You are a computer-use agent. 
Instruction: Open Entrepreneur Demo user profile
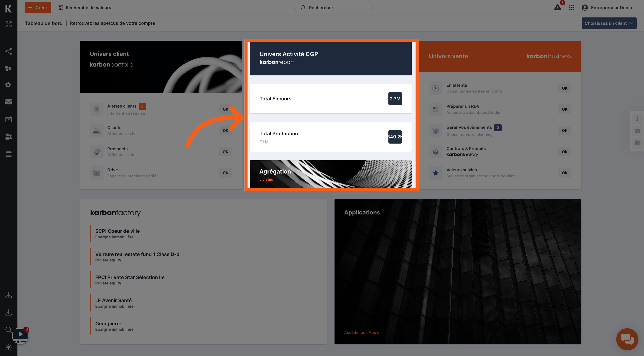(607, 8)
